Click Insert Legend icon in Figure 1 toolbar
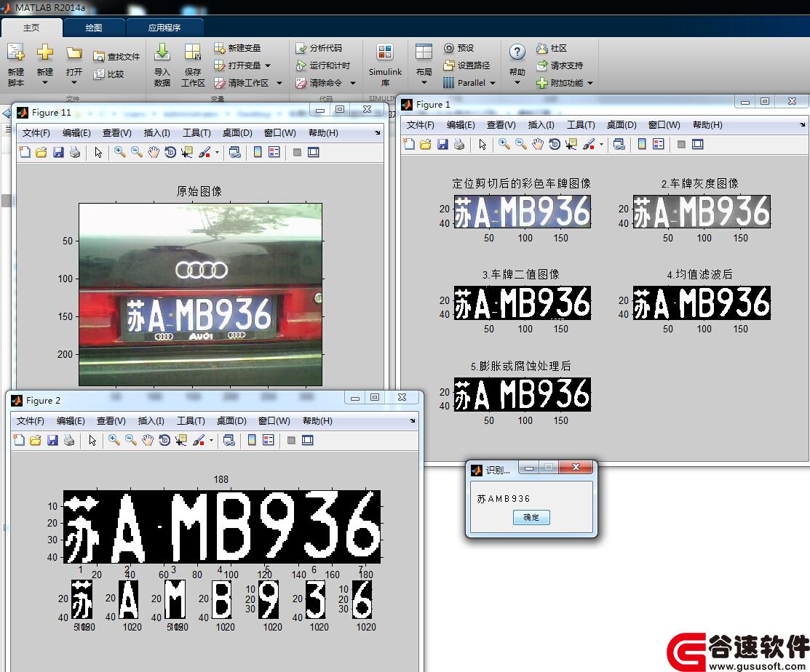This screenshot has width=810, height=672. click(x=659, y=144)
